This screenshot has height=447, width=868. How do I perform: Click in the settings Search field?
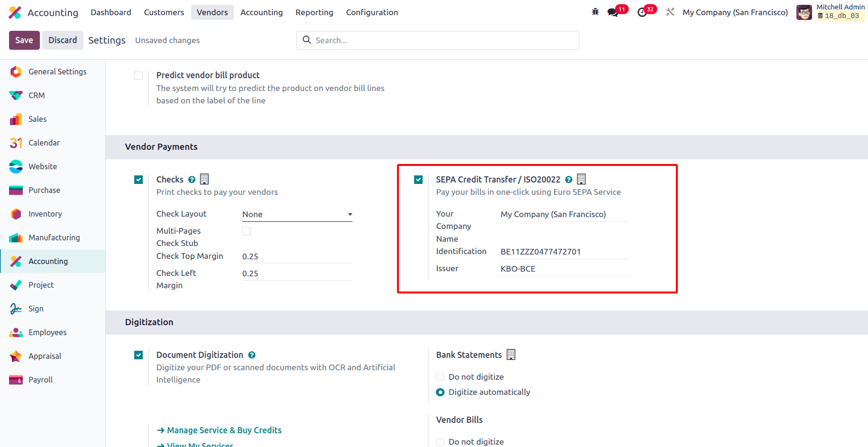(437, 40)
